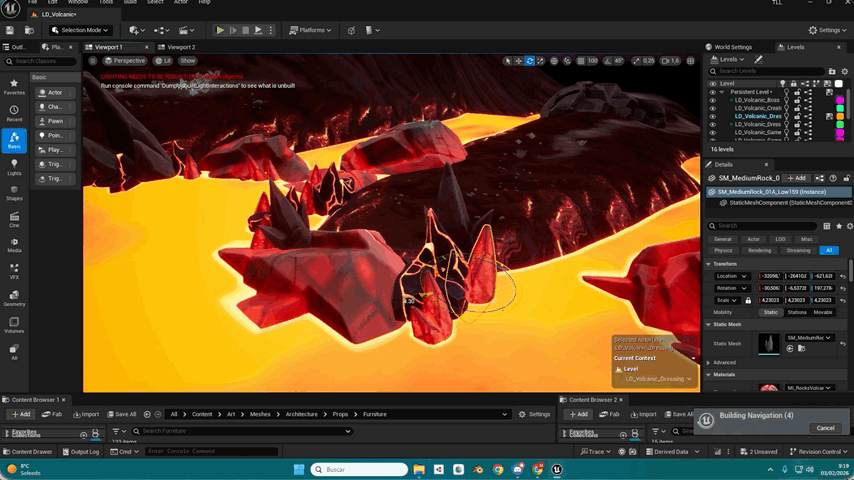Image resolution: width=854 pixels, height=480 pixels.
Task: Start Play in Editor with green play button
Action: [x=219, y=30]
